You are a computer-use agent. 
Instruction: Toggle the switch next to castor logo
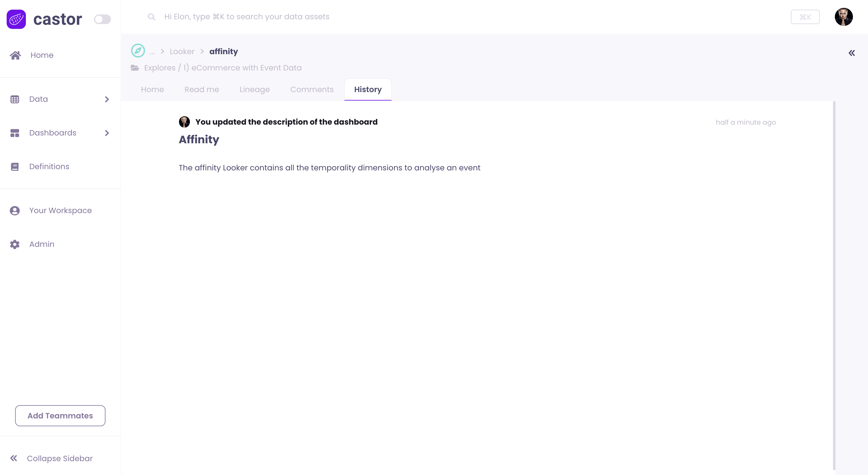102,19
